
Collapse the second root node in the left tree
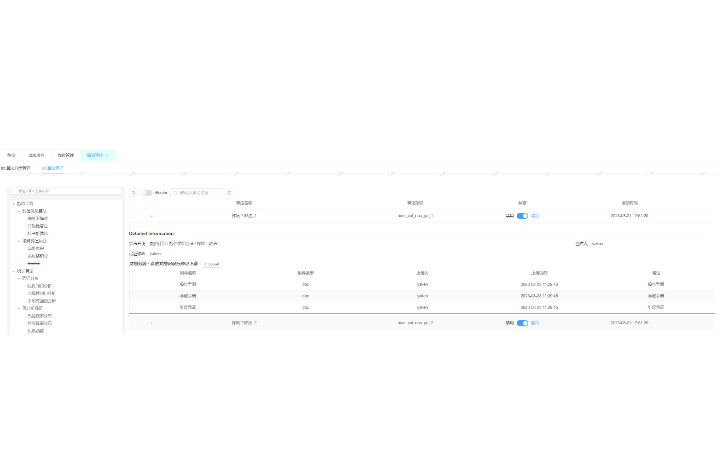[x=13, y=271]
